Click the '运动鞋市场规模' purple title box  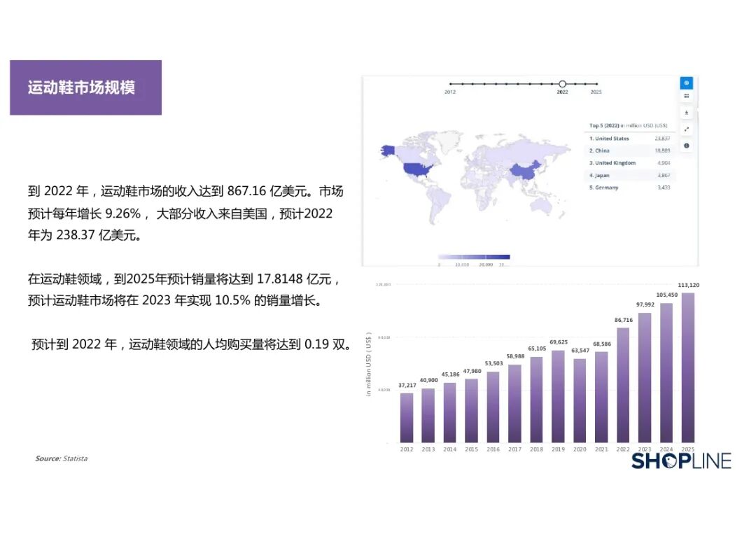pos(86,87)
